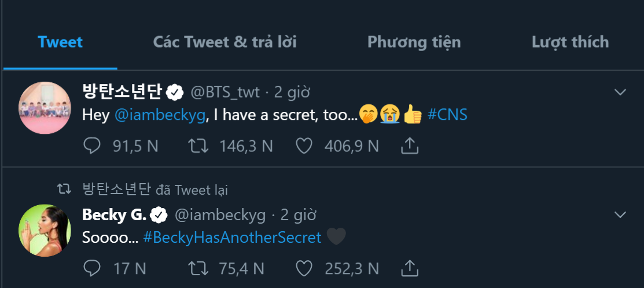644x288 pixels.
Task: Open options chevron on BTS tweet
Action: pyautogui.click(x=620, y=92)
